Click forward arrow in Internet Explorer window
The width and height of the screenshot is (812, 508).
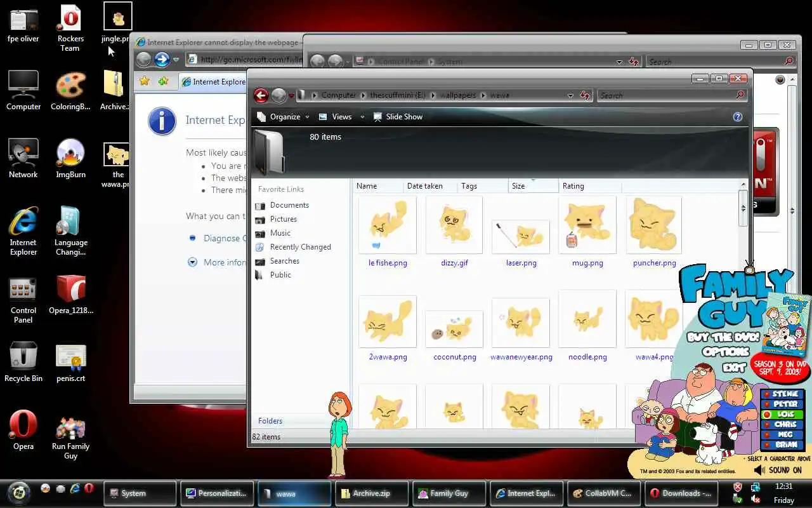[162, 60]
